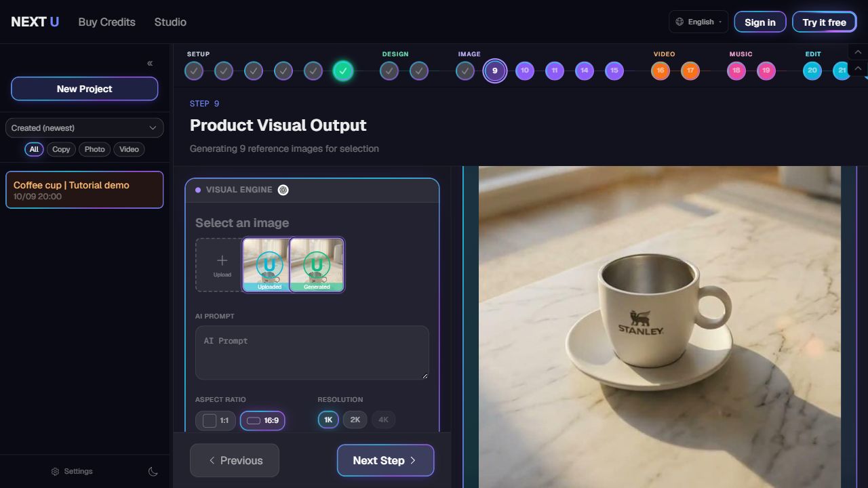Select 1:1 aspect ratio
868x488 pixels.
[216, 420]
